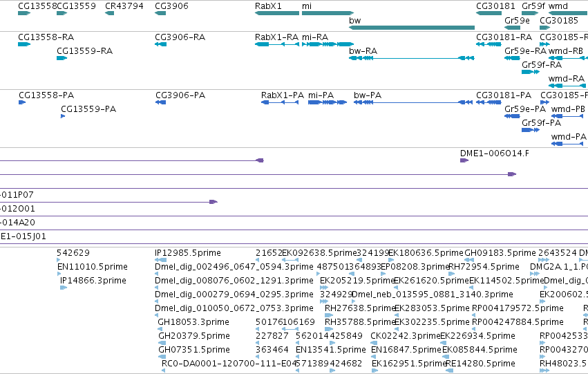Select the long bw gene bar
588x374 pixels.
[412, 28]
